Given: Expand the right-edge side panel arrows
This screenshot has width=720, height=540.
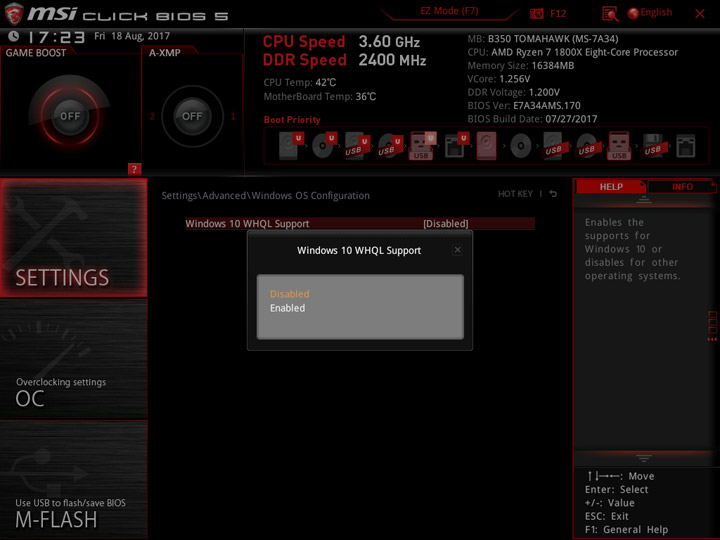Looking at the screenshot, I should coord(712,339).
